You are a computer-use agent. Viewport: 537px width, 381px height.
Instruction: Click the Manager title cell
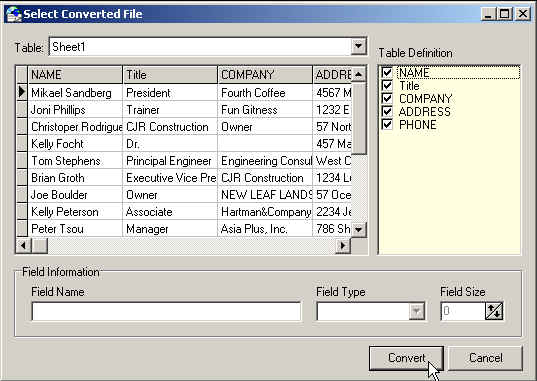pyautogui.click(x=170, y=229)
